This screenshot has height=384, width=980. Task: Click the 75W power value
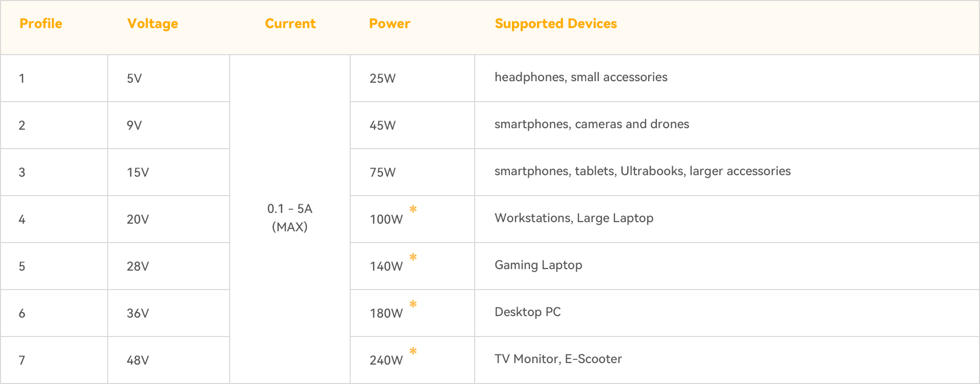pos(383,172)
